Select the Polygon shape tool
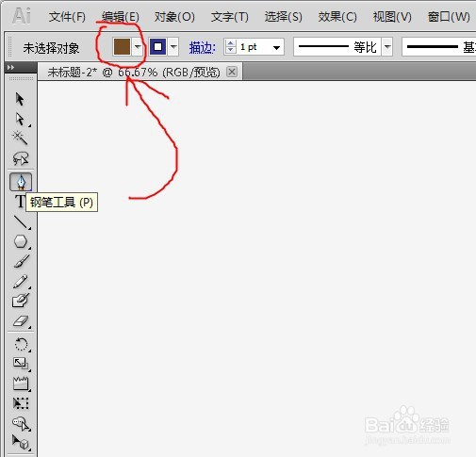 [21, 242]
